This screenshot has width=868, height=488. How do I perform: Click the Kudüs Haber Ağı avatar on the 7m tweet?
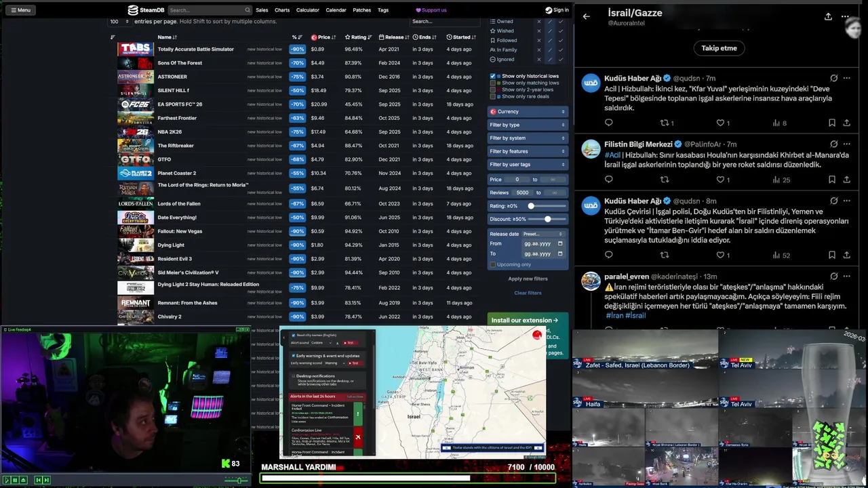tap(591, 83)
